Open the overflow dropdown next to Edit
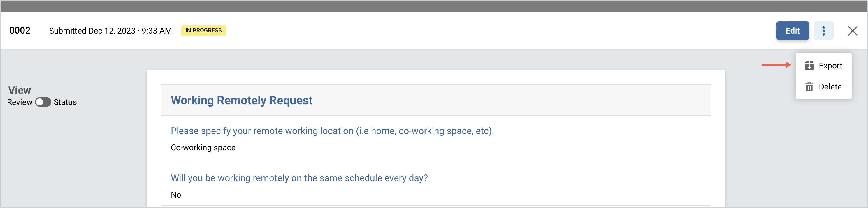Image resolution: width=868 pixels, height=208 pixels. tap(824, 31)
